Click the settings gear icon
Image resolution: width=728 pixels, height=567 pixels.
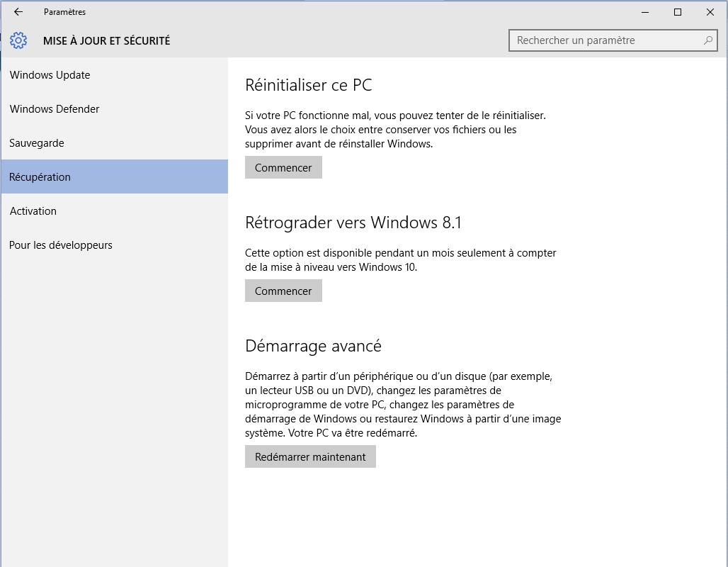click(x=18, y=40)
